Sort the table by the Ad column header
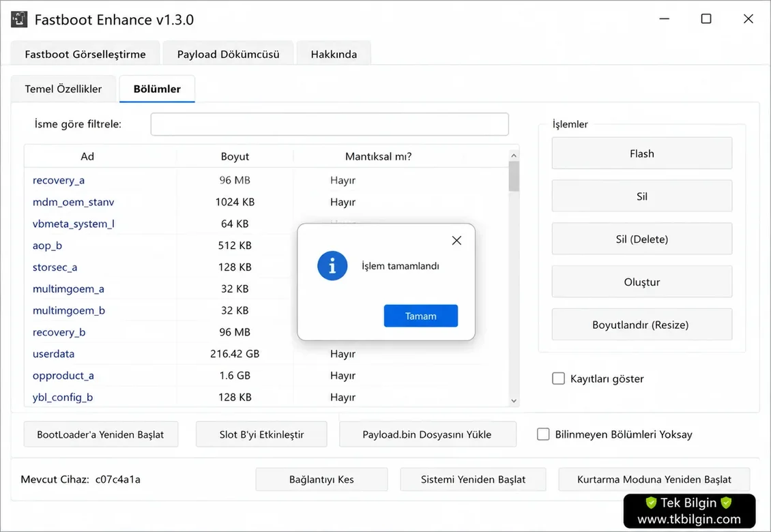The width and height of the screenshot is (771, 532). click(87, 156)
